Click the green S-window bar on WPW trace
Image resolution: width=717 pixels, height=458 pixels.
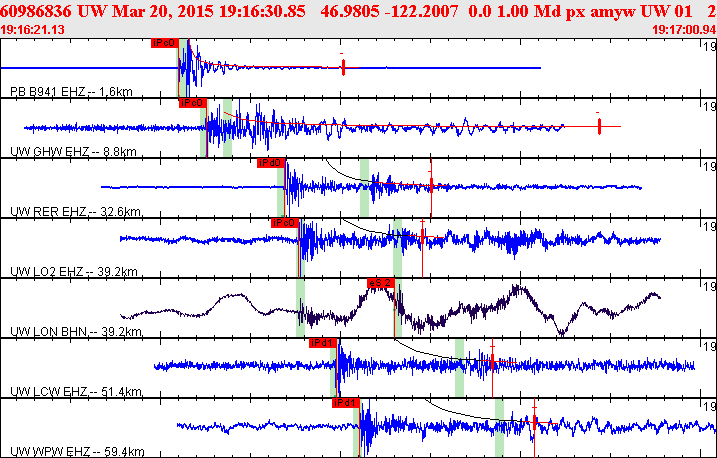[x=499, y=427]
